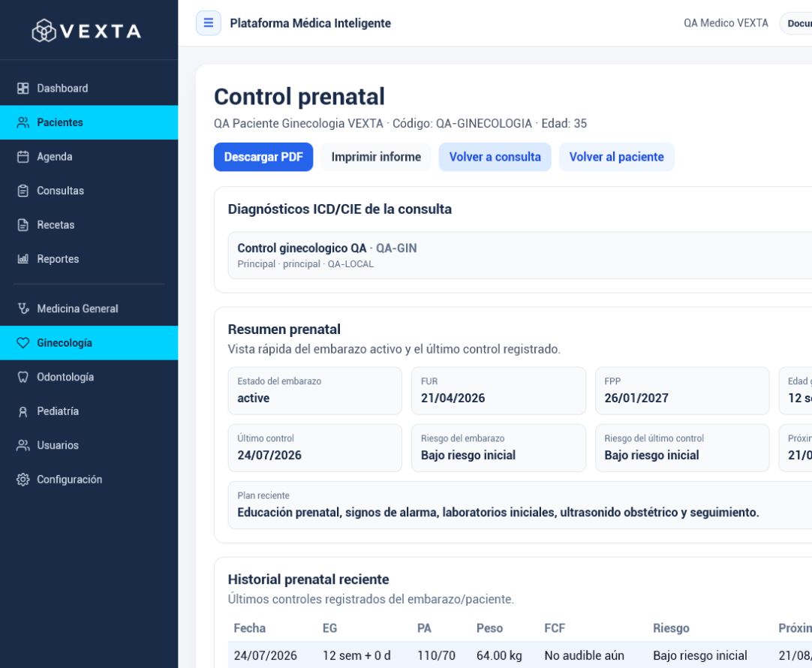
Task: Go to the Usuarios page
Action: coord(89,445)
